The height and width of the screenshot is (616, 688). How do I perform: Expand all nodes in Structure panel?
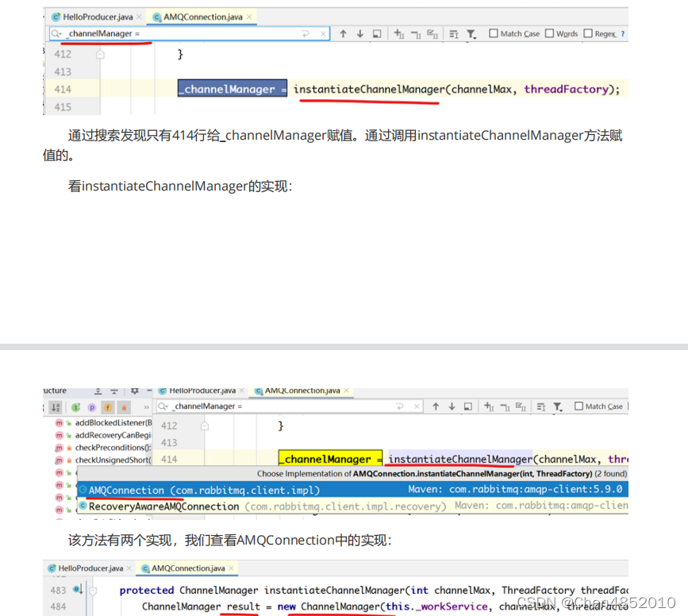pos(98,391)
